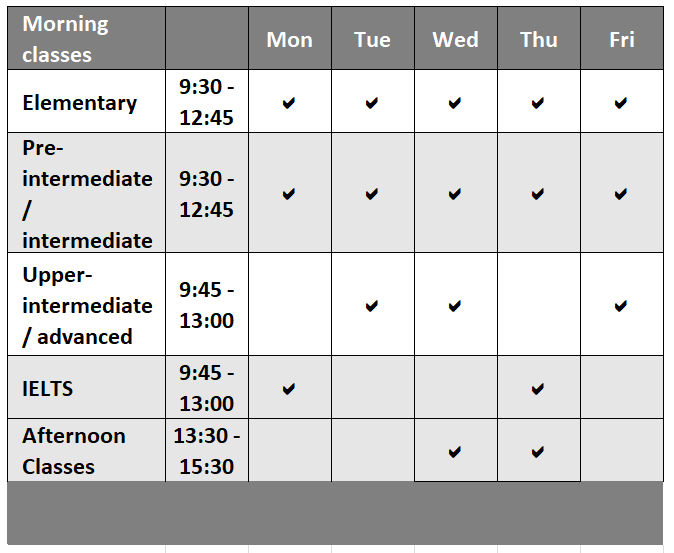Click the IELTS Monday checkmark

point(289,389)
